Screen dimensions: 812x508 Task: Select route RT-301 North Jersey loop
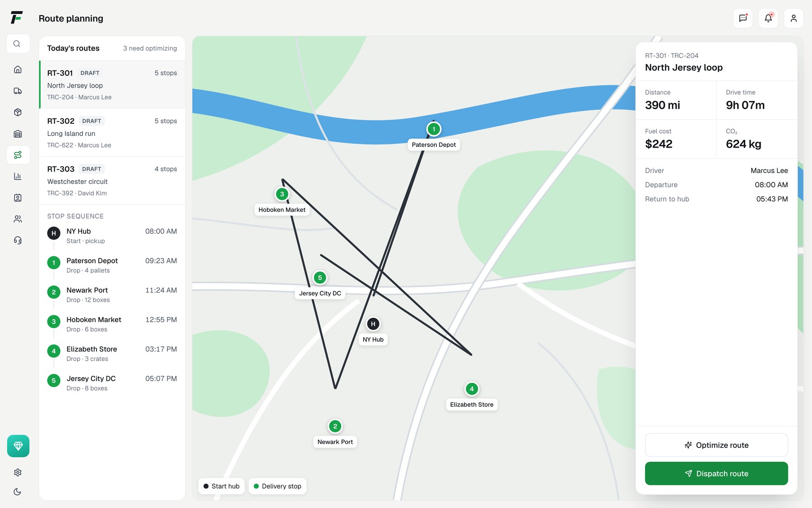(112, 84)
